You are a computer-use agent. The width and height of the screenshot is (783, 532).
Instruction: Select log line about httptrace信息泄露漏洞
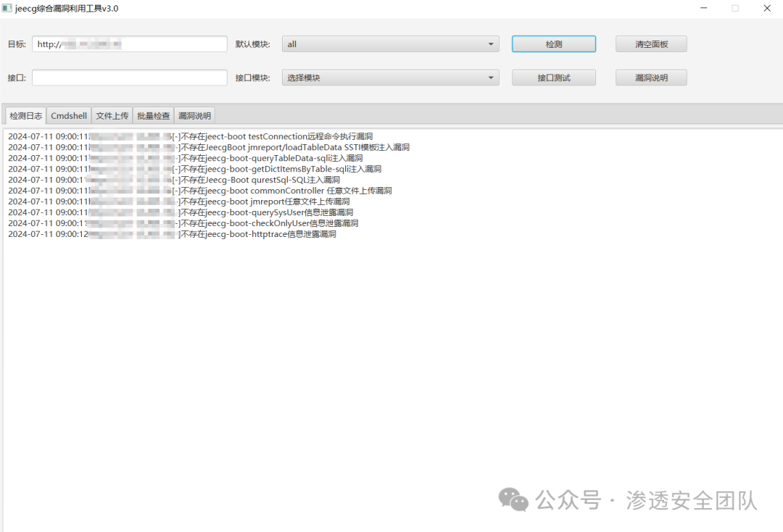(172, 234)
